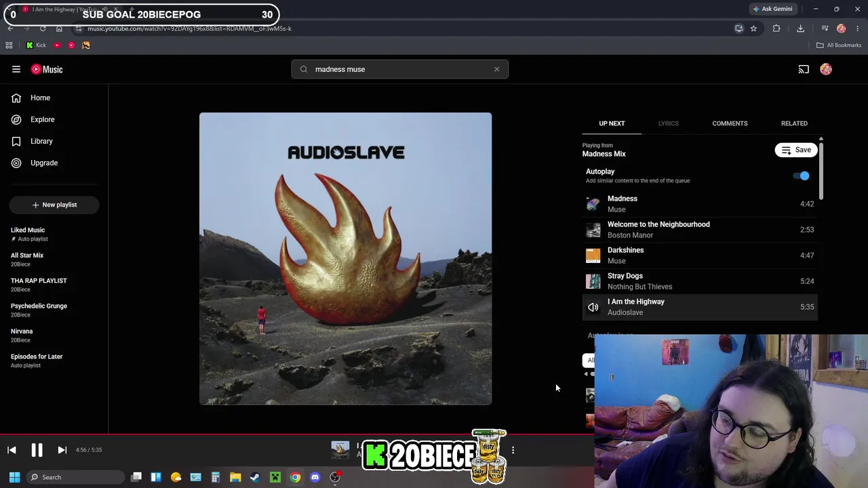The width and height of the screenshot is (868, 488).
Task: Reload the page in Chrome
Action: click(x=43, y=28)
